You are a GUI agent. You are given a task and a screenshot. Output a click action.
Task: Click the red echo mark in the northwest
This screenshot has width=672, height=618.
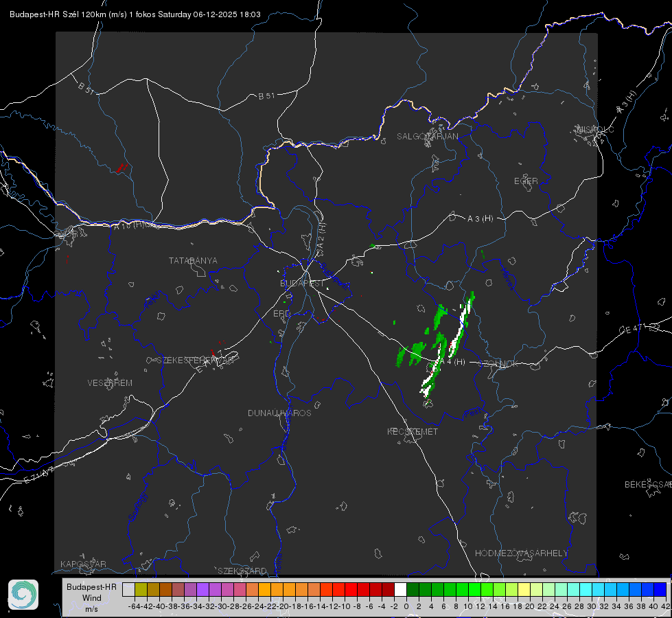pos(122,168)
